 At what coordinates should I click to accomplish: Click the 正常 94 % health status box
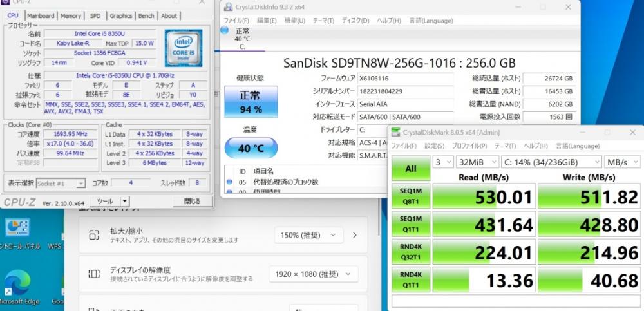coord(251,102)
